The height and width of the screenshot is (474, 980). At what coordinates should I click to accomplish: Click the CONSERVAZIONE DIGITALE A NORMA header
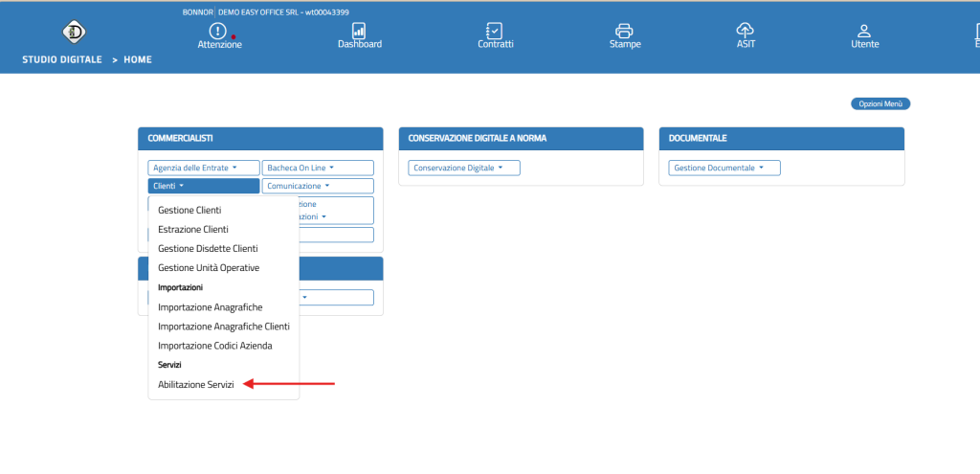[x=521, y=138]
